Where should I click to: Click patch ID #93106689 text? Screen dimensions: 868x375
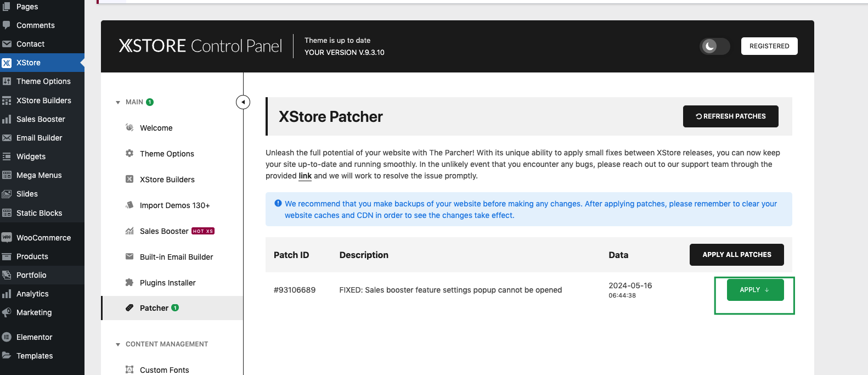pyautogui.click(x=295, y=290)
